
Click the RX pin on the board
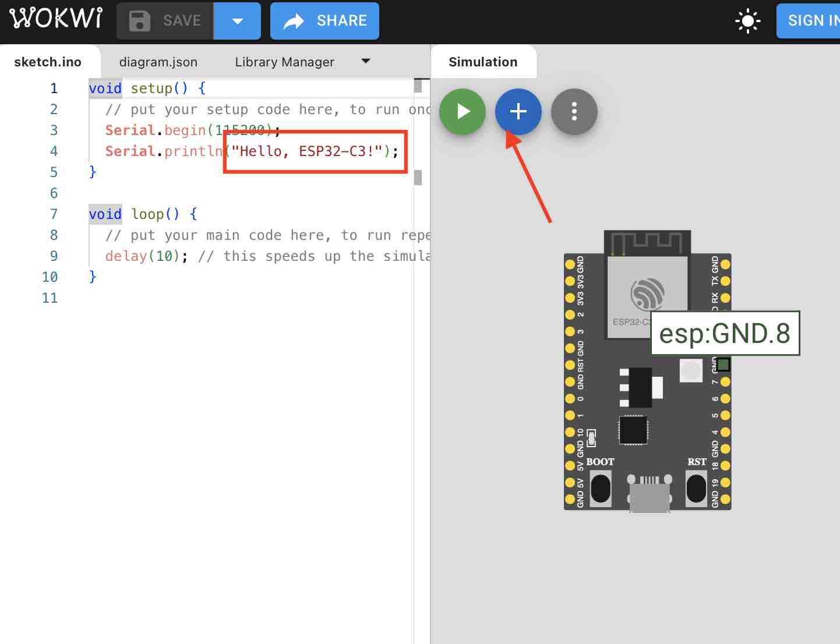(x=725, y=298)
